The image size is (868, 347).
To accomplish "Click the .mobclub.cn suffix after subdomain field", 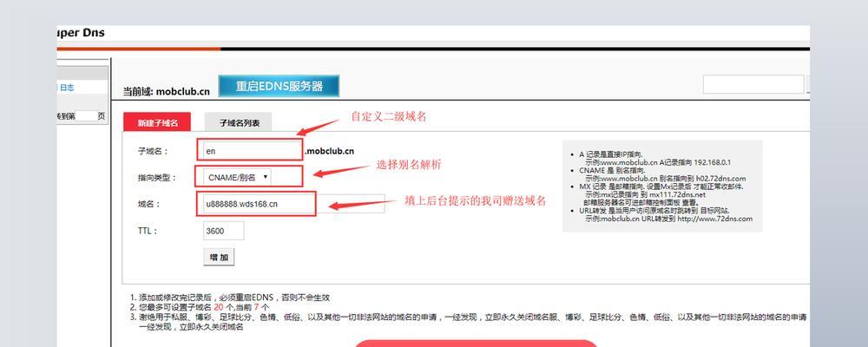I will point(329,151).
